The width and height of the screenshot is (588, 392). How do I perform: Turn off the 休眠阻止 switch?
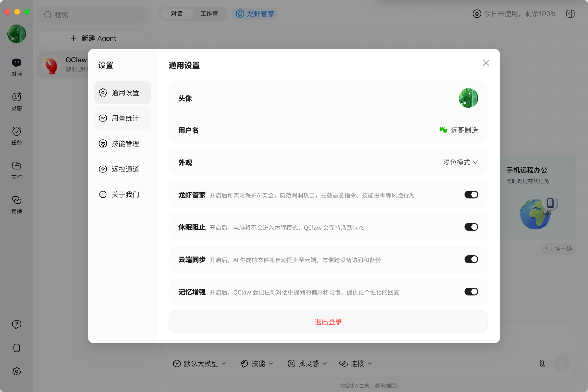click(471, 227)
